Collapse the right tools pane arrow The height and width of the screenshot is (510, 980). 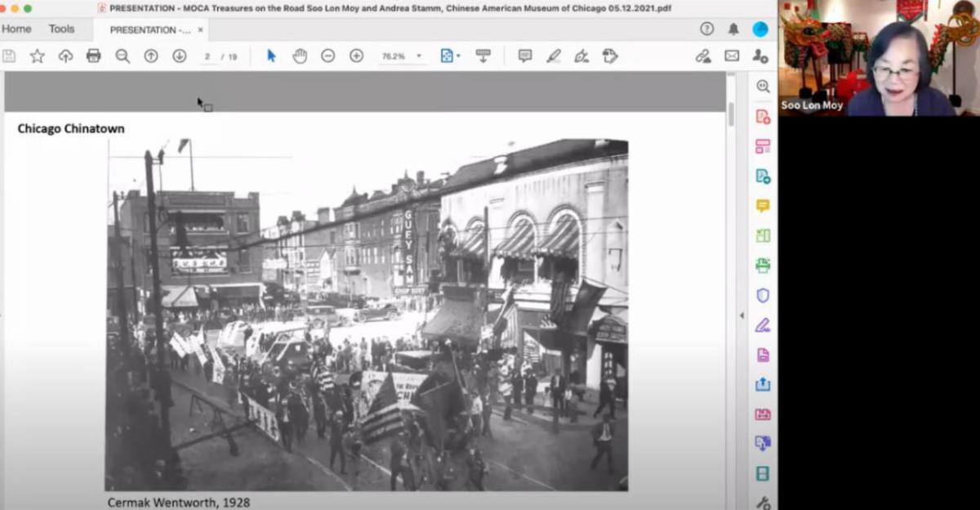(742, 315)
